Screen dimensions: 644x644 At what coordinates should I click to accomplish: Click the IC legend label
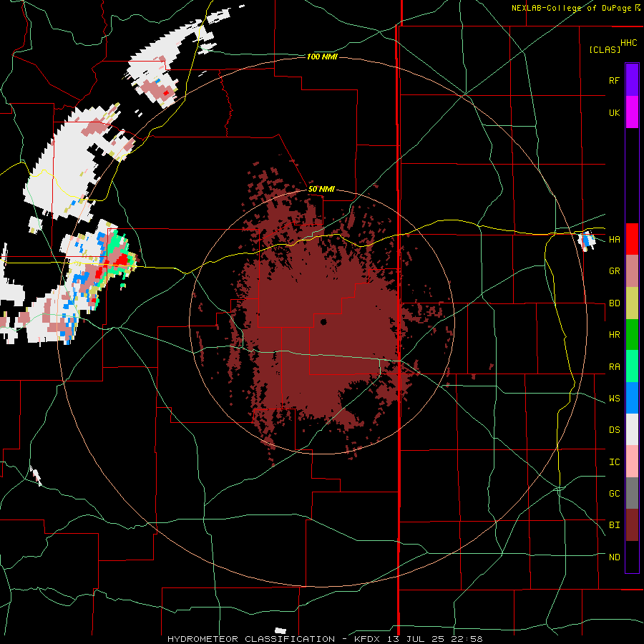click(614, 462)
